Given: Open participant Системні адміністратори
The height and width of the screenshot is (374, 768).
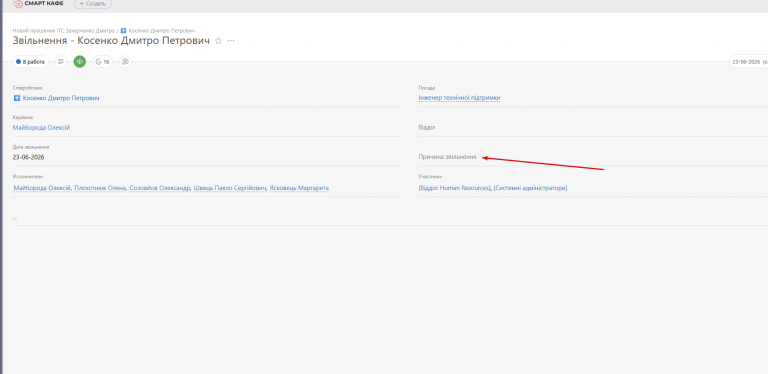Looking at the screenshot, I should click(x=530, y=188).
